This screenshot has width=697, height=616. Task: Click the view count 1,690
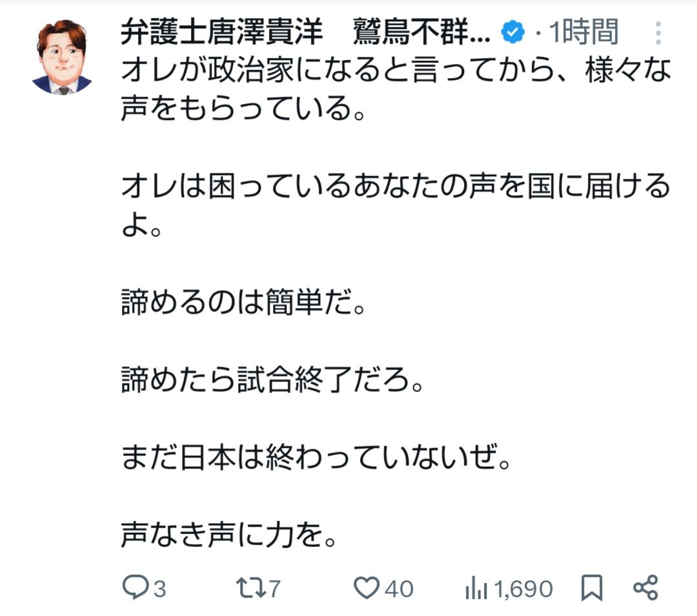pos(523,589)
